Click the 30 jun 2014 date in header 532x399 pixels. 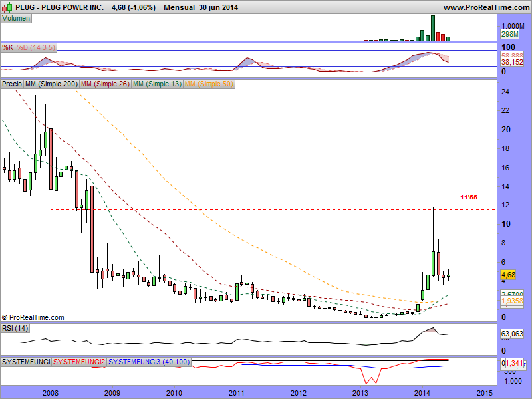click(x=219, y=7)
